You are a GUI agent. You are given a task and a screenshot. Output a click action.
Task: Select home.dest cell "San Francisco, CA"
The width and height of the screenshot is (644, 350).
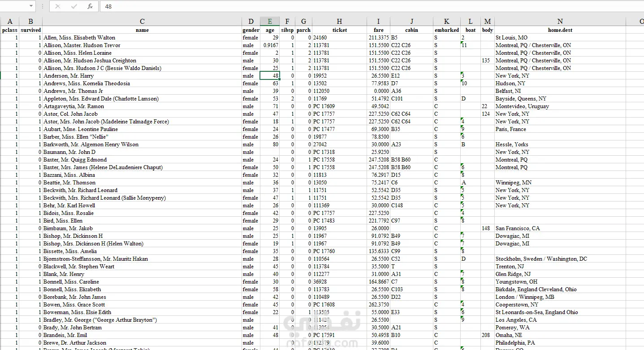[x=560, y=228]
